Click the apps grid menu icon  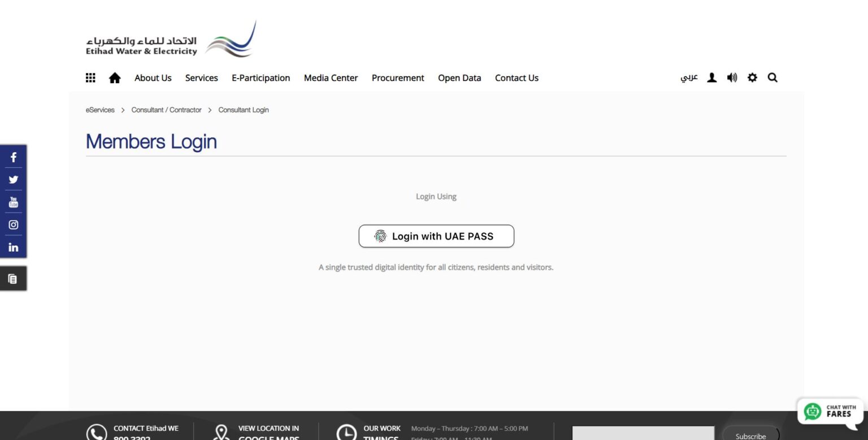[90, 78]
